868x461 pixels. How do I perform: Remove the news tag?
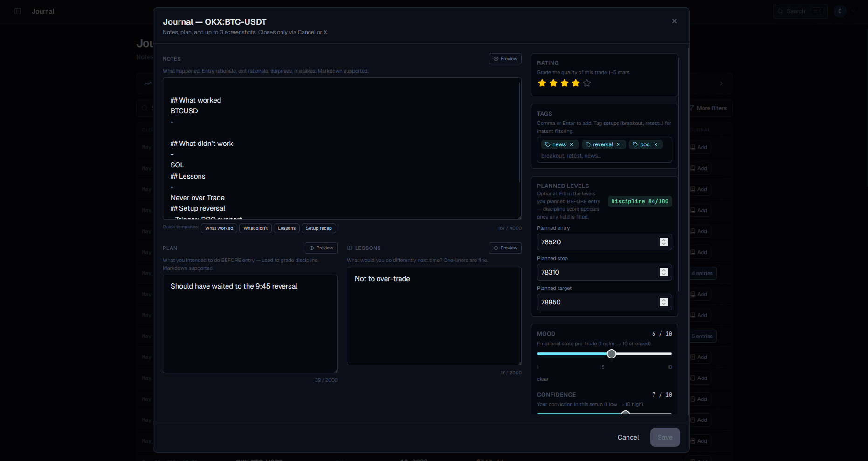click(x=572, y=144)
